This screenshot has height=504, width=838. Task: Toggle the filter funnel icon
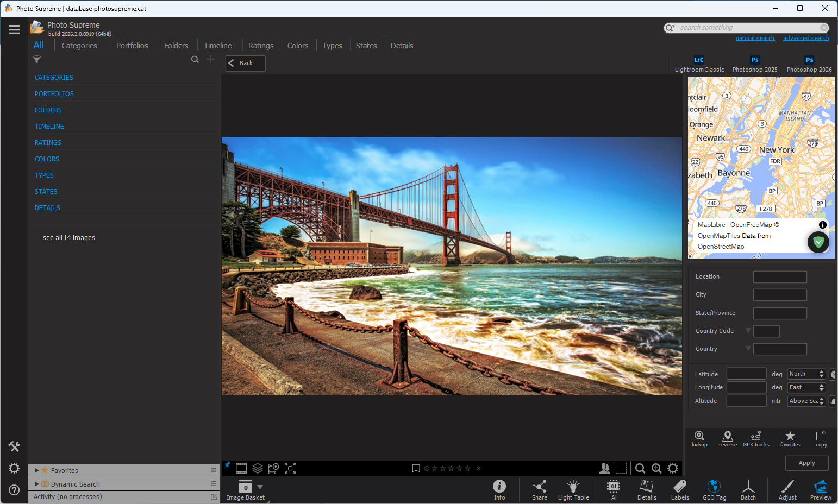[37, 60]
